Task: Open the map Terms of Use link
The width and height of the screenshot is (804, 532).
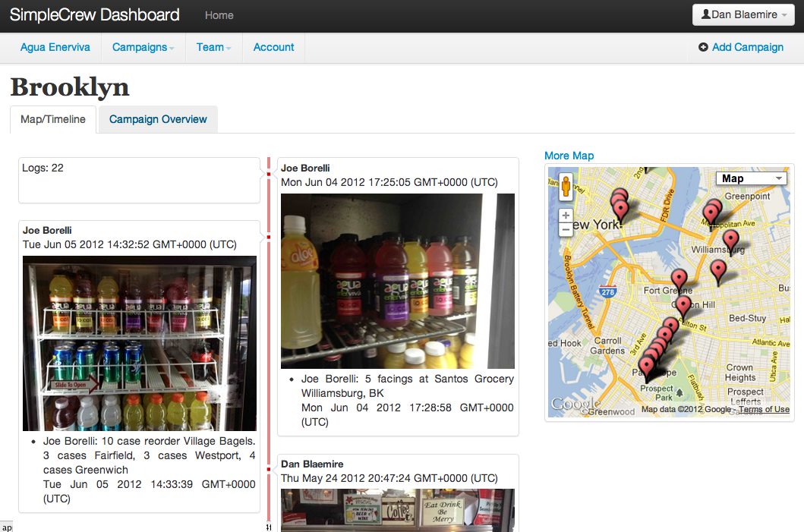Action: [x=764, y=409]
